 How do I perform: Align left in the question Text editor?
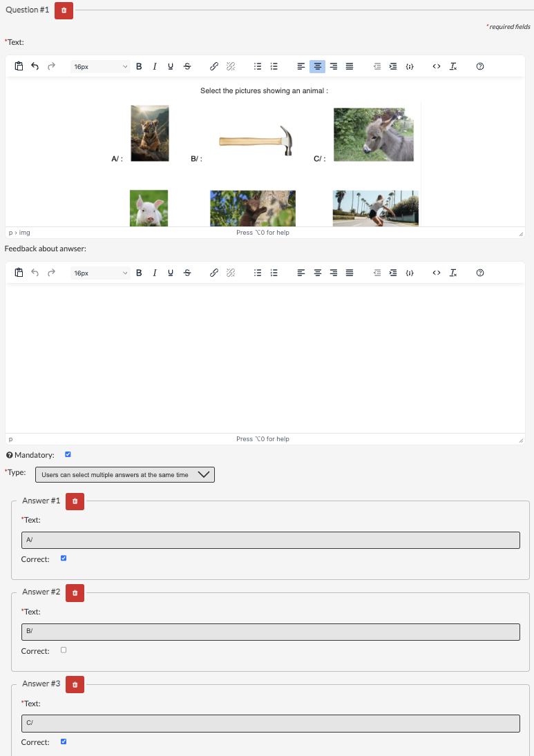tap(301, 66)
